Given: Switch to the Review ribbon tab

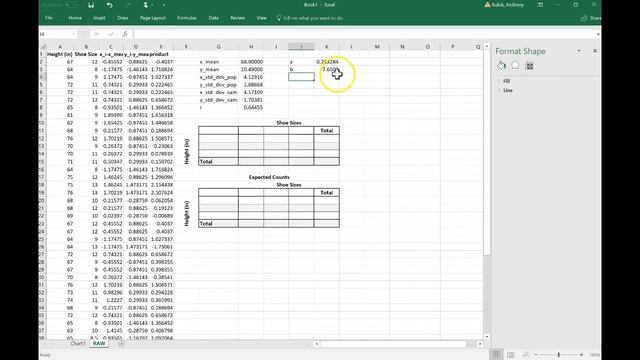Looking at the screenshot, I should coord(238,18).
